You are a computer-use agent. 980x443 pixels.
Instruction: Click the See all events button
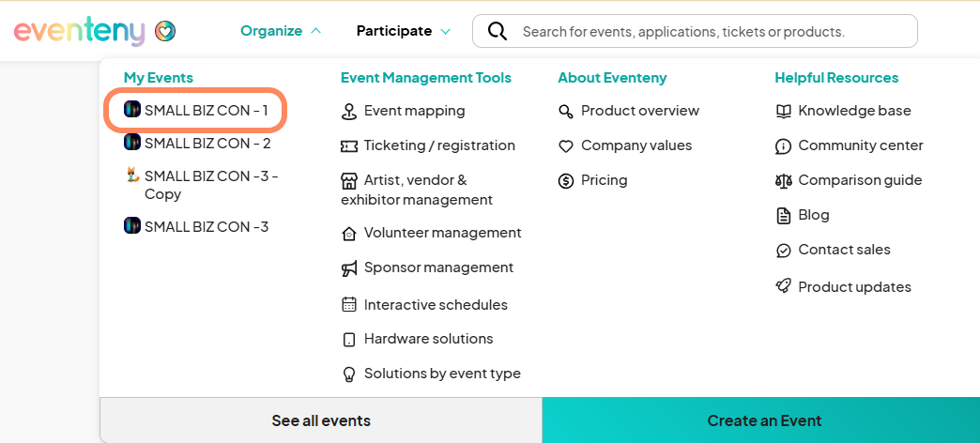(321, 420)
